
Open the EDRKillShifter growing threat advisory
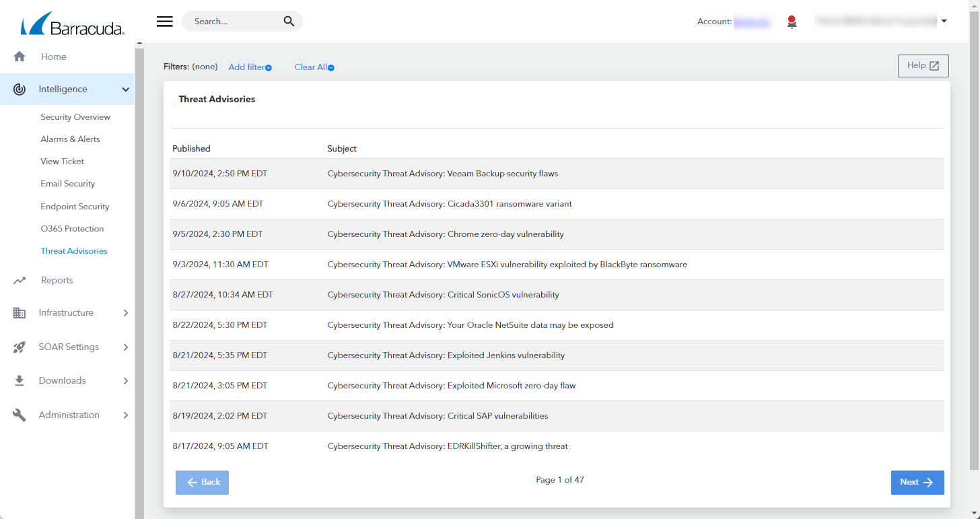point(448,446)
